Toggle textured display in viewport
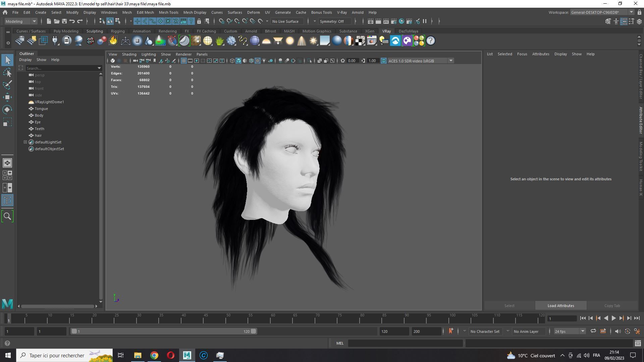 click(x=258, y=61)
